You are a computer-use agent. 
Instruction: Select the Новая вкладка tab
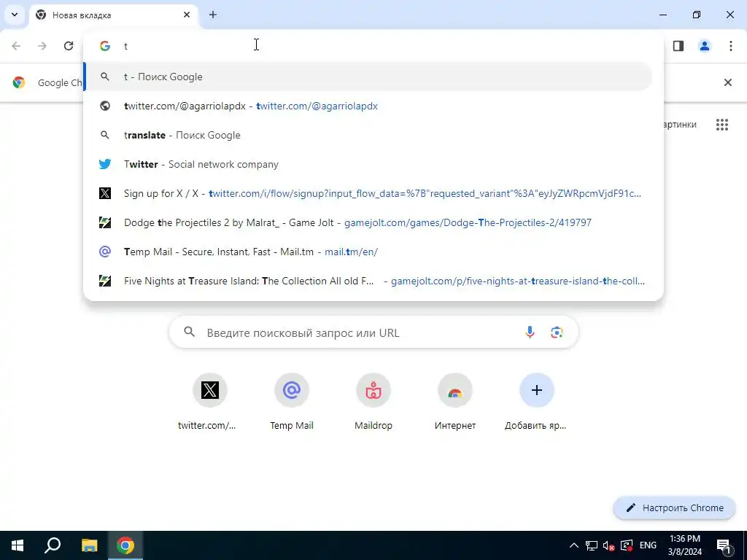(x=113, y=15)
